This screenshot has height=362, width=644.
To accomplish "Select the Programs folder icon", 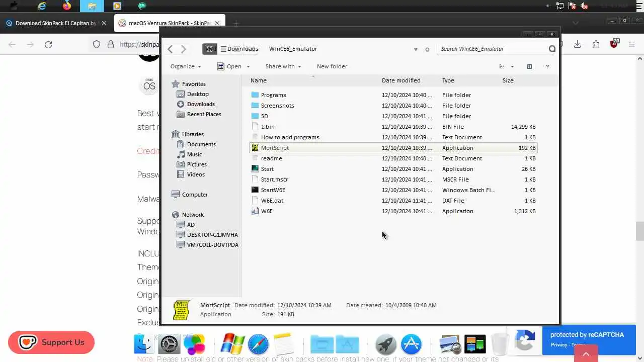I will point(255,95).
